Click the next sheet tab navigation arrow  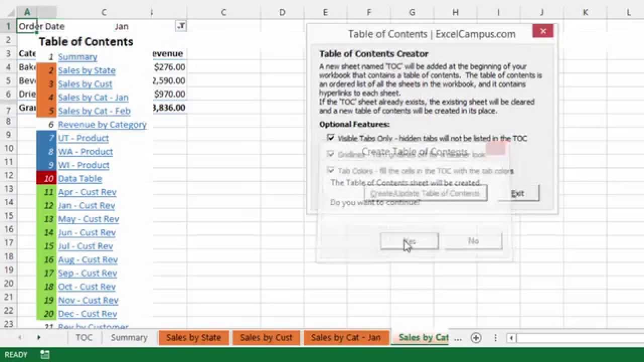pos(39,337)
